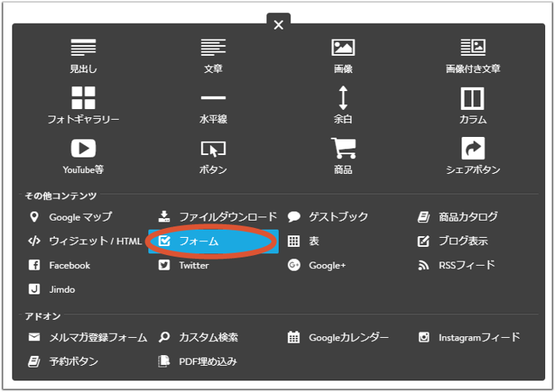Viewport: 555px width, 392px height.
Task: Add a ゲストブック guestbook
Action: tap(328, 217)
